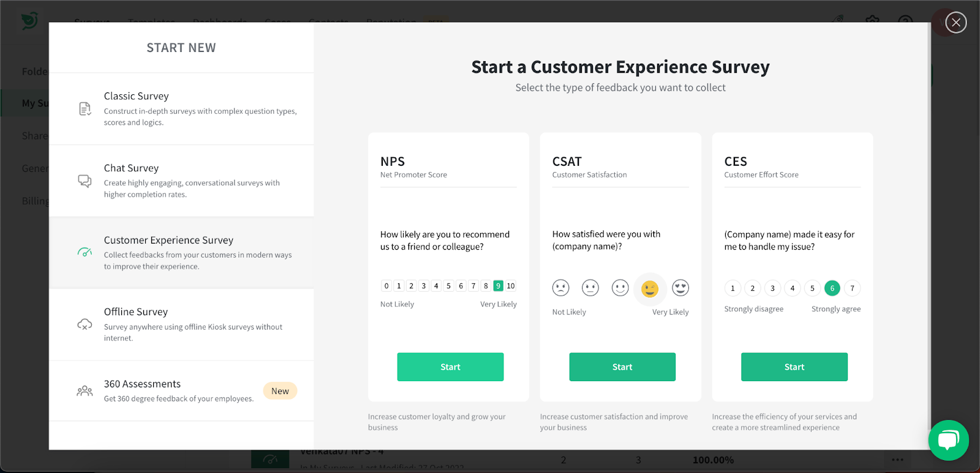Choose the slight smile face in CSAT
The width and height of the screenshot is (980, 473).
pyautogui.click(x=620, y=288)
